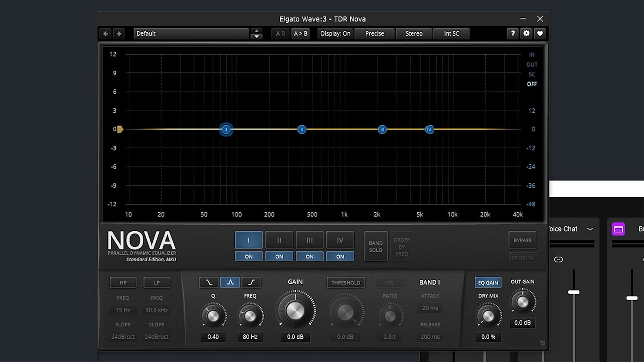
Task: Toggle Display: On button
Action: [335, 33]
